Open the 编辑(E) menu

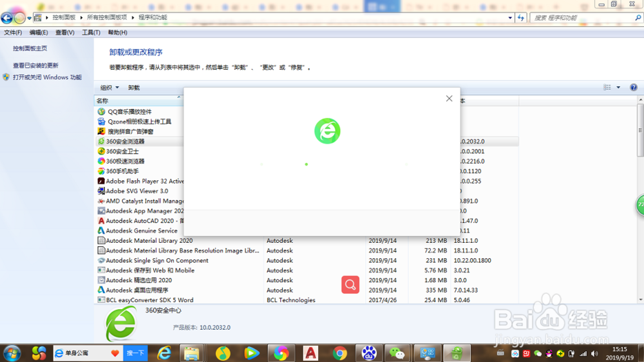tap(39, 32)
